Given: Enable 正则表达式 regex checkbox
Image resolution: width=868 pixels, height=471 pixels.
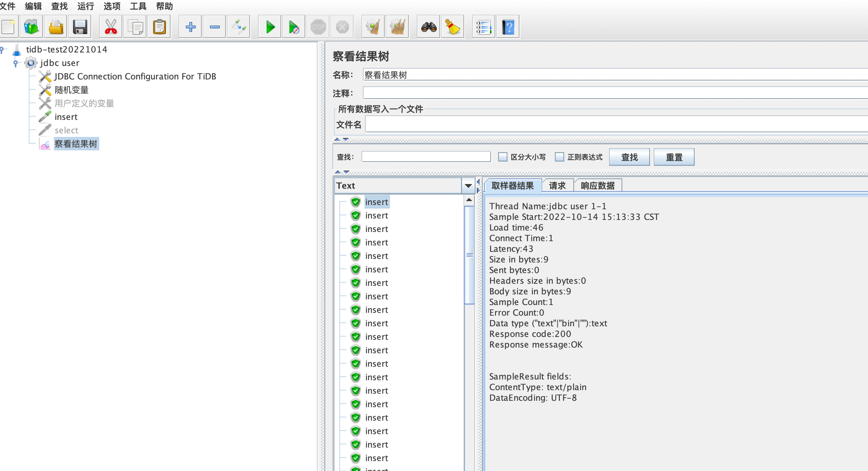Looking at the screenshot, I should (x=558, y=157).
